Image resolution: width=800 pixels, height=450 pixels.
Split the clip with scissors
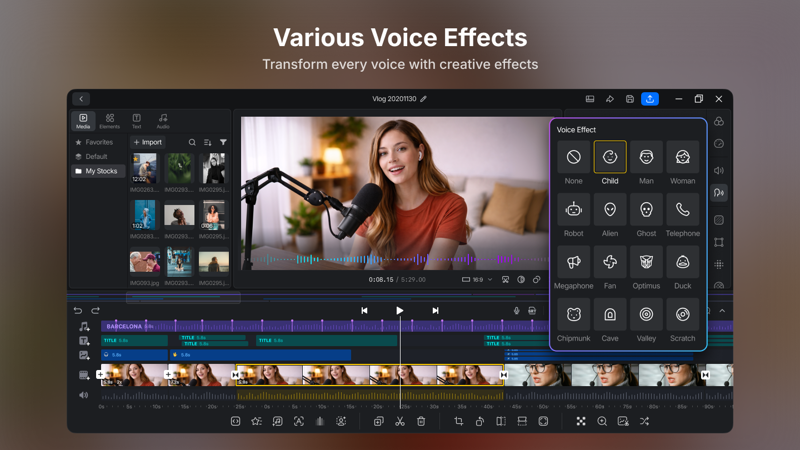pos(399,421)
